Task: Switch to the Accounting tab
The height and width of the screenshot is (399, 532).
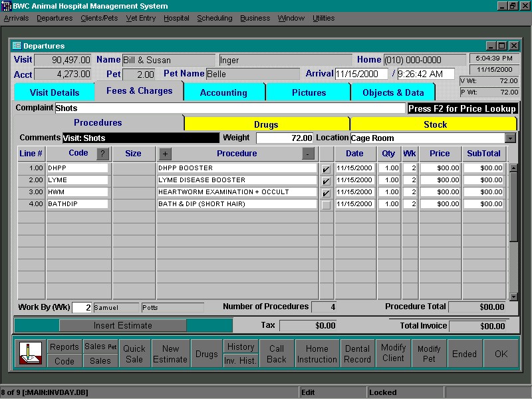Action: click(223, 92)
